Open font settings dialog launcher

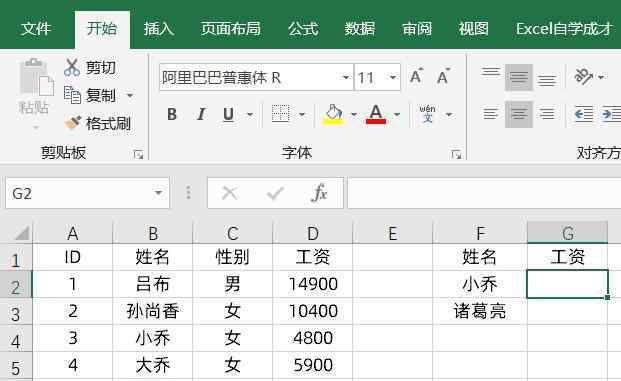click(x=456, y=154)
